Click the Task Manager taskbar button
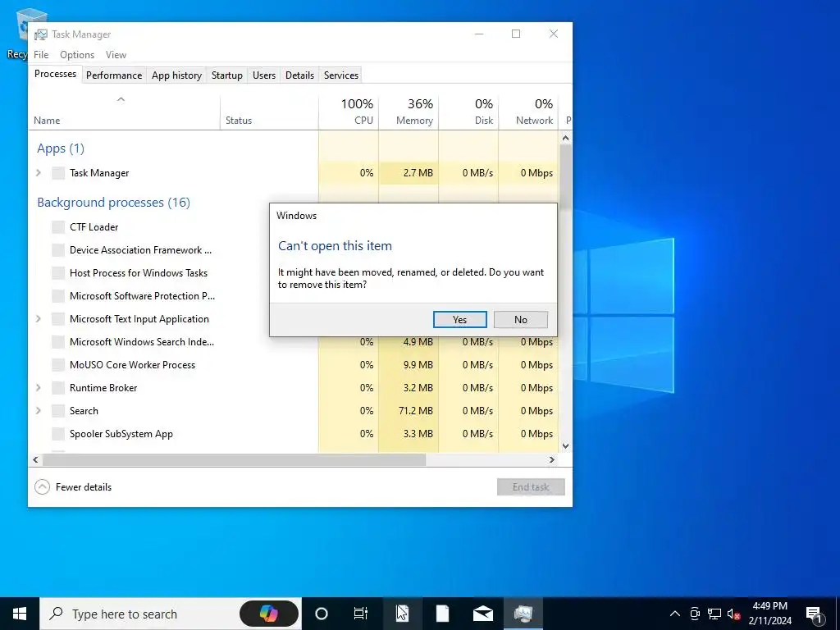Viewport: 840px width, 630px height. tap(523, 614)
